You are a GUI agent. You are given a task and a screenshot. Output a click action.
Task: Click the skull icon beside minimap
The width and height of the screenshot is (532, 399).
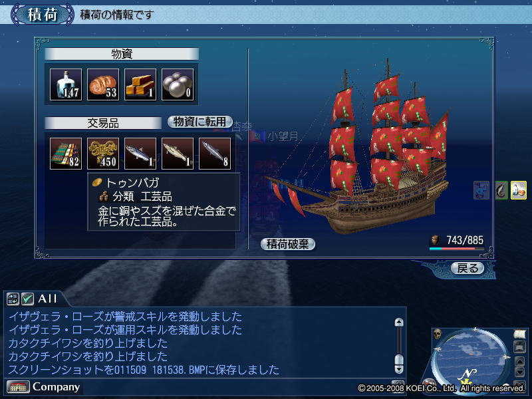pos(437,334)
